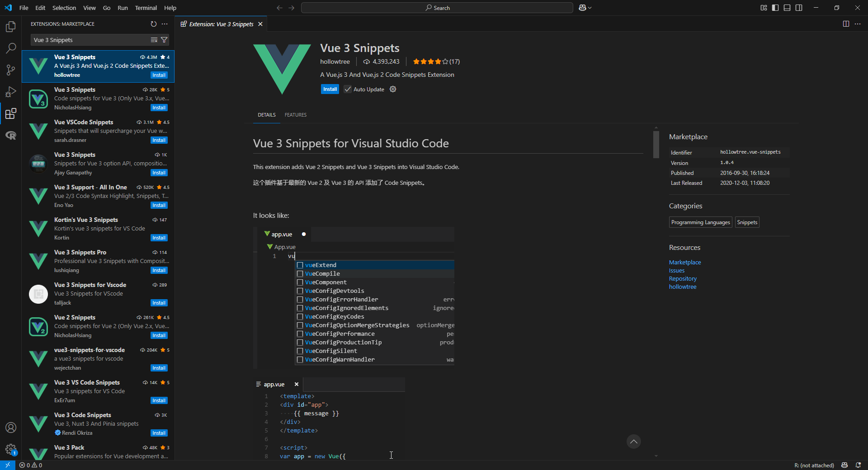Screen dimensions: 868x470
Task: Click the scroll-to-top chevron on the details page
Action: coord(633,442)
